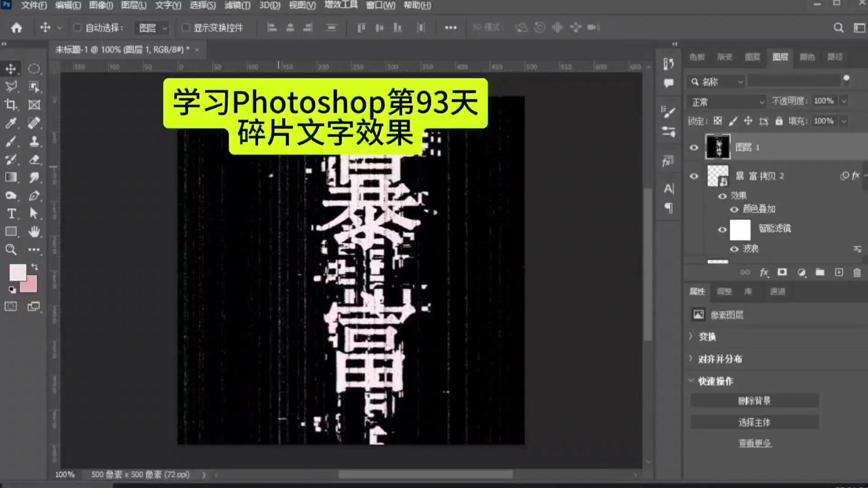Select the Zoom tool
Viewport: 868px width, 488px height.
pyautogui.click(x=11, y=249)
